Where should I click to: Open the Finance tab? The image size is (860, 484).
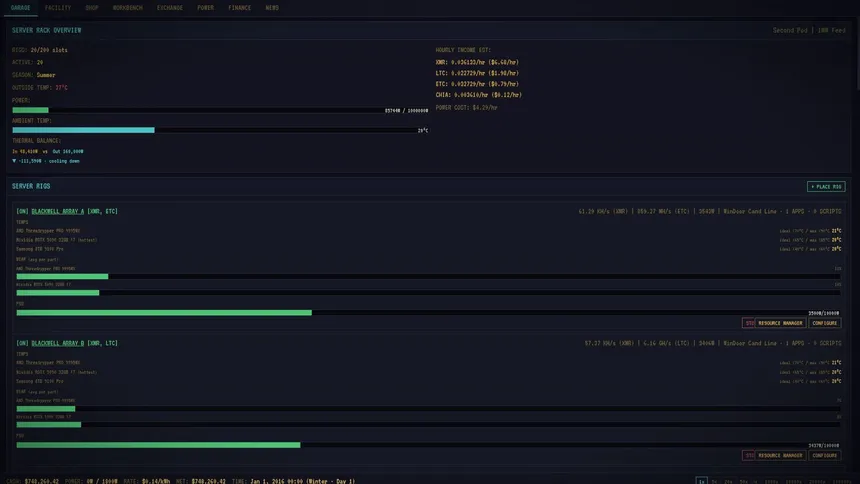pos(239,8)
